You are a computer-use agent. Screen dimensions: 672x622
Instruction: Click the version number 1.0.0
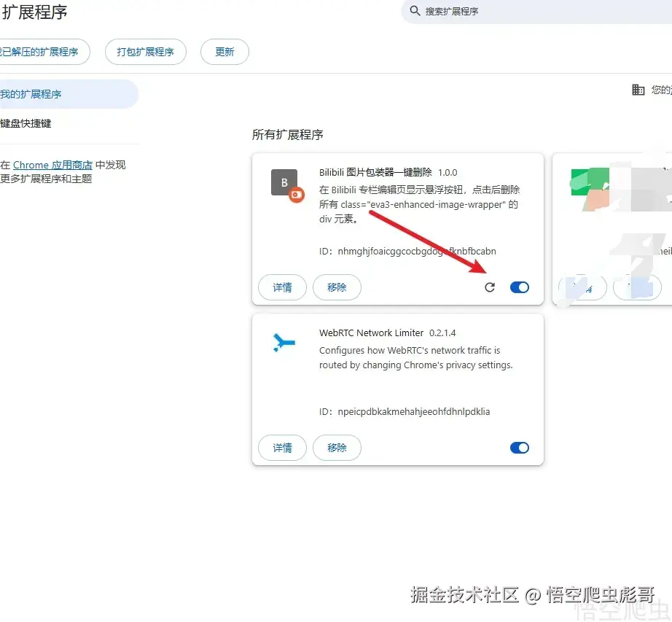coord(448,172)
